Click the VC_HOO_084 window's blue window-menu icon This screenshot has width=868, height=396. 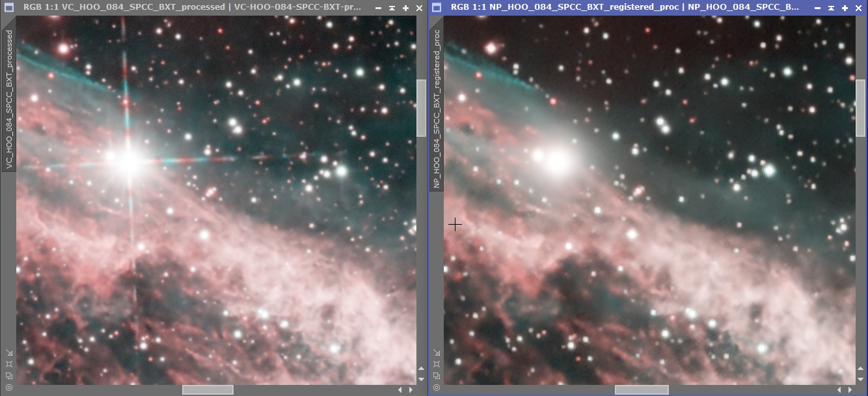(x=8, y=8)
